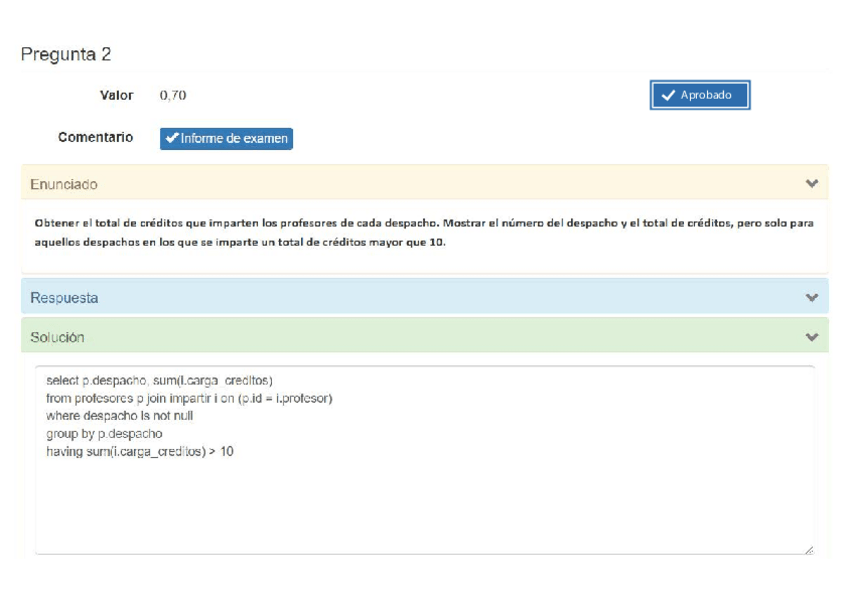Click the 'having sum(i.carga_creditos) > 10' line

(139, 452)
